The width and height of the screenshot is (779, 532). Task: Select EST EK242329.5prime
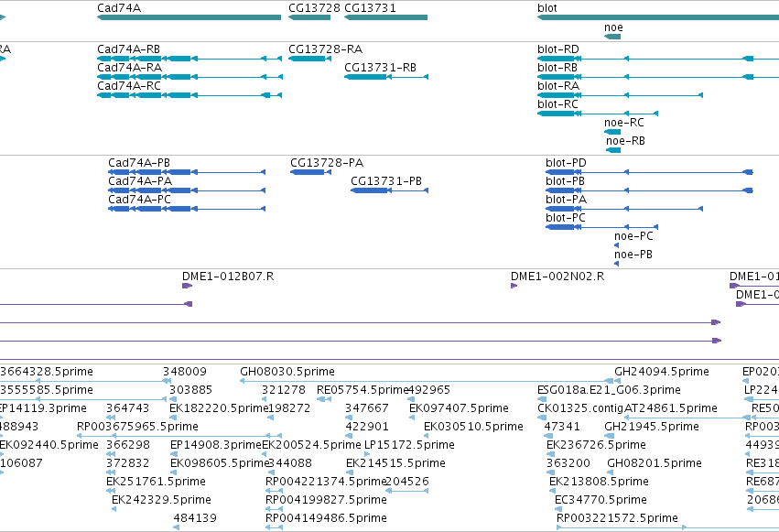161,500
